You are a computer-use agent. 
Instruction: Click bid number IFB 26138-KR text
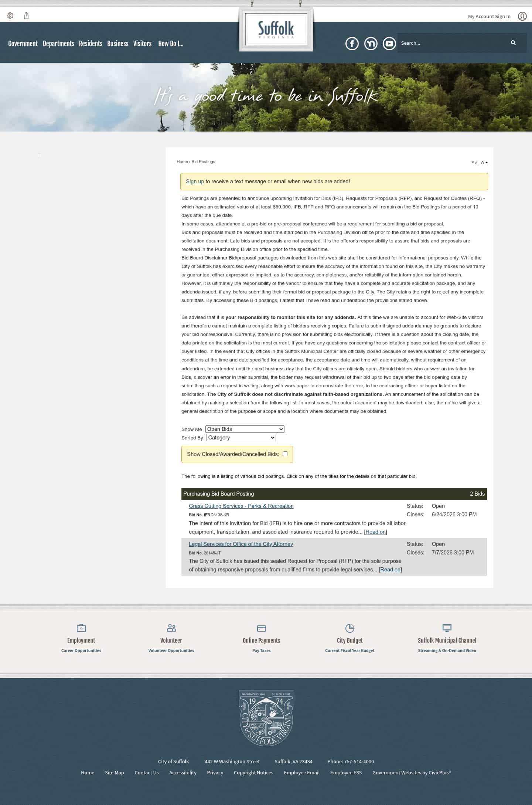216,515
